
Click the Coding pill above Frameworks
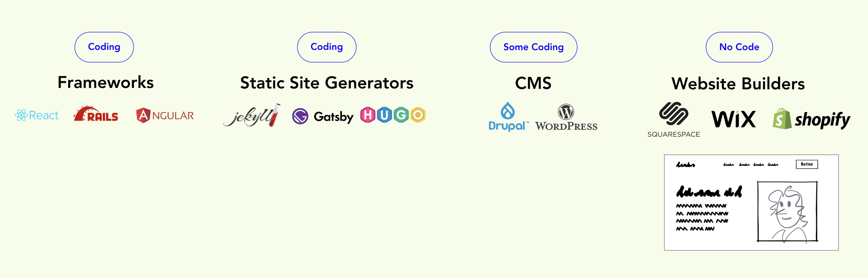104,47
